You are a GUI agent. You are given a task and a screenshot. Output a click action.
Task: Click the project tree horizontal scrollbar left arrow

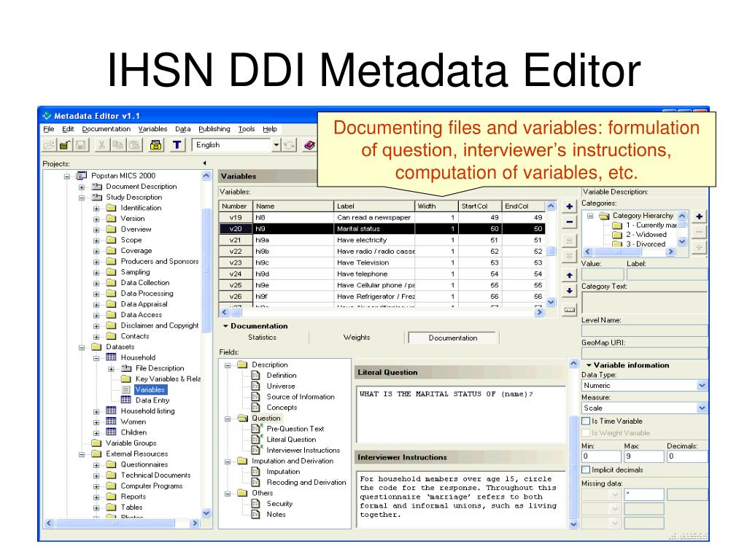click(49, 523)
